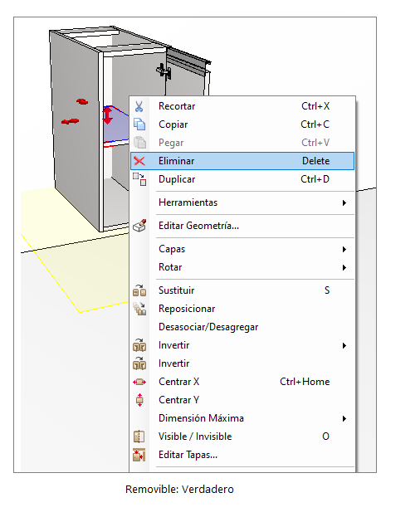
Task: Open Editar Tapas... option
Action: pyautogui.click(x=242, y=455)
